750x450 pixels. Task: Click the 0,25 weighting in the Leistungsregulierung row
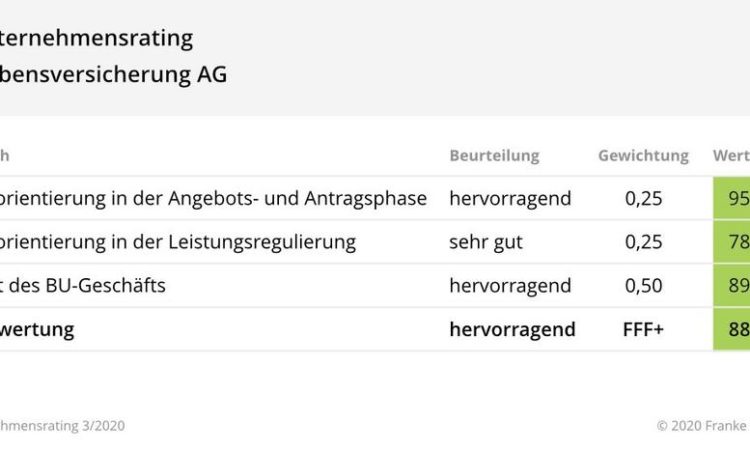coord(643,242)
